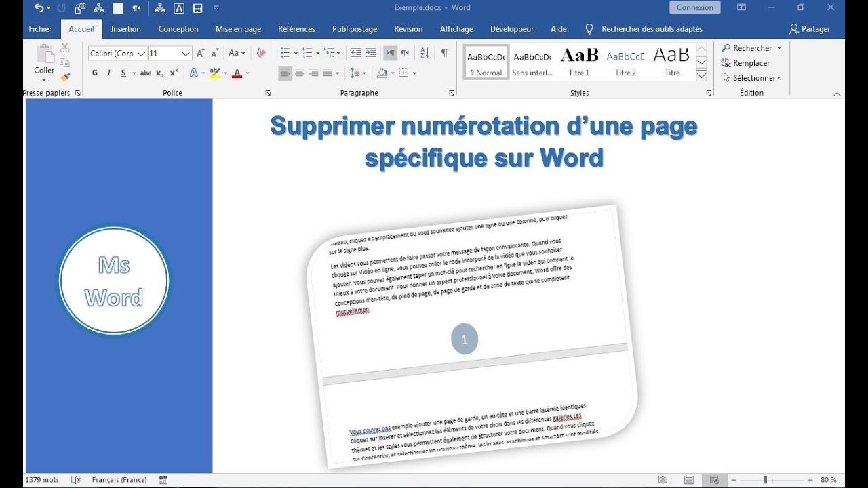Click the 80 % zoom level
868x488 pixels.
point(828,480)
